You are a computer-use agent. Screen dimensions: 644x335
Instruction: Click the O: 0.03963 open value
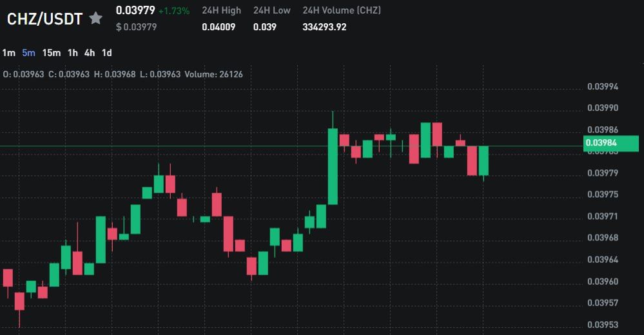[x=23, y=74]
